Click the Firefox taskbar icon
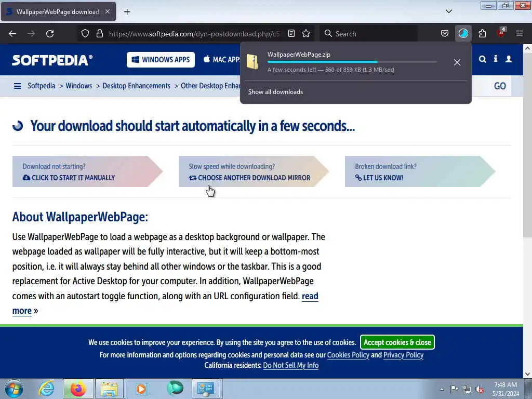532x399 pixels. (x=78, y=389)
